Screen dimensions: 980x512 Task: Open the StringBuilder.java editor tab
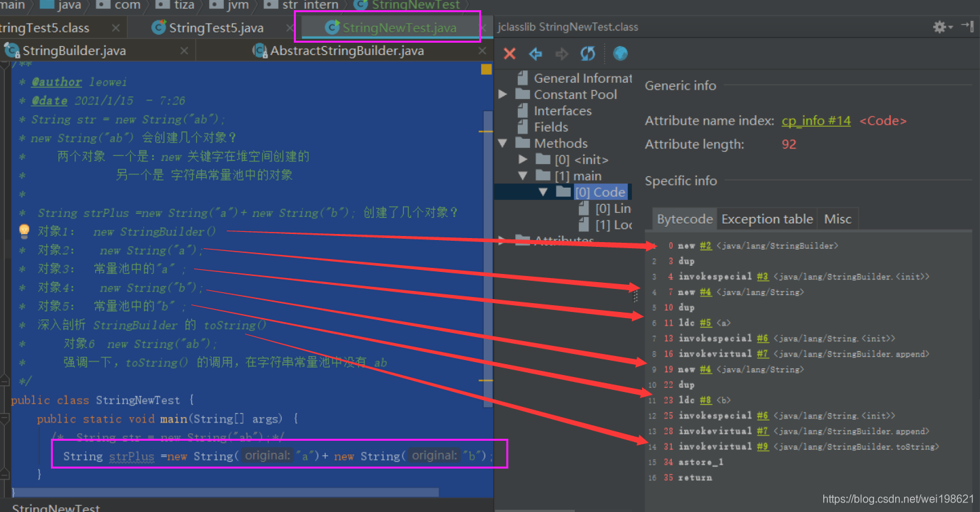(73, 51)
